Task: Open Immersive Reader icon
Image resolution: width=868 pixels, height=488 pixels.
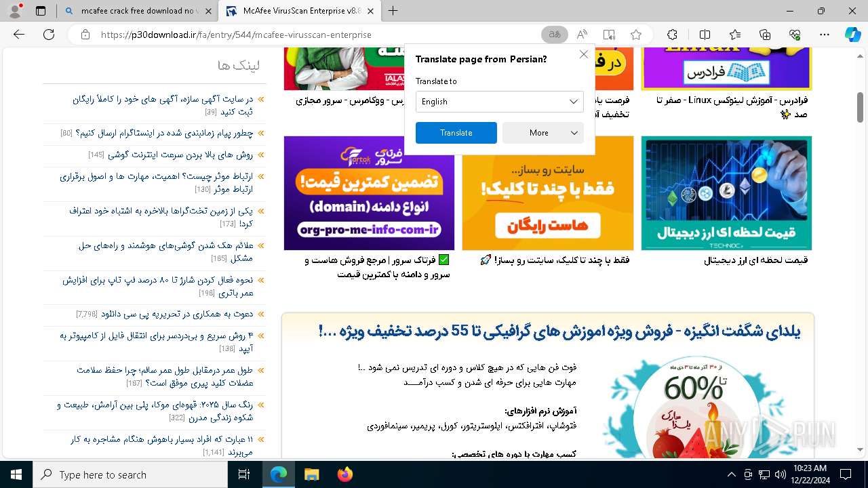Action: (x=609, y=35)
